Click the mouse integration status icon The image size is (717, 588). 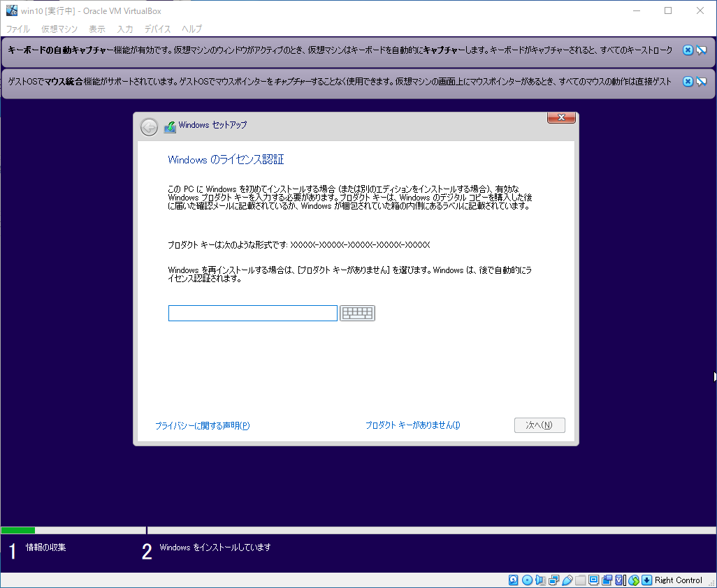coord(633,580)
